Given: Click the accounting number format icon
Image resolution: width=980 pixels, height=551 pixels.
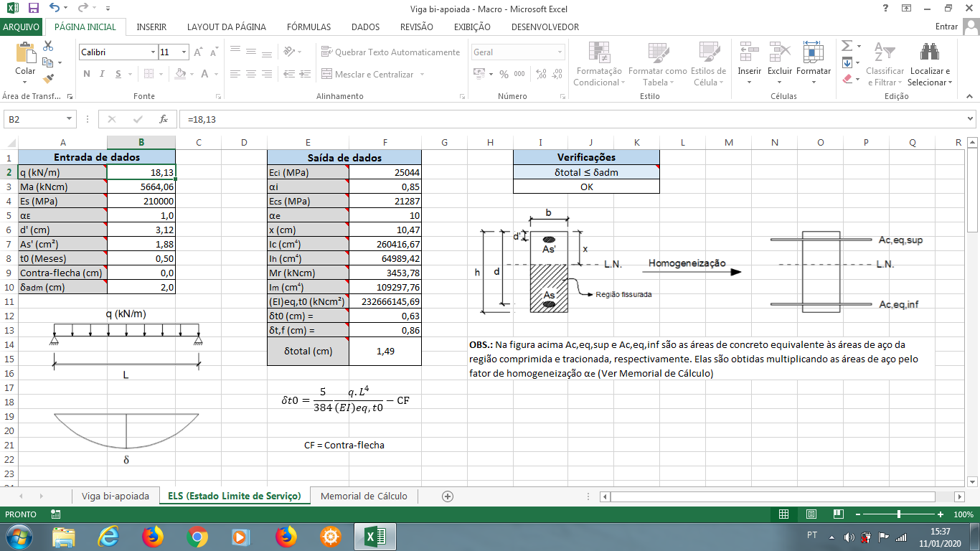Looking at the screenshot, I should [x=479, y=74].
